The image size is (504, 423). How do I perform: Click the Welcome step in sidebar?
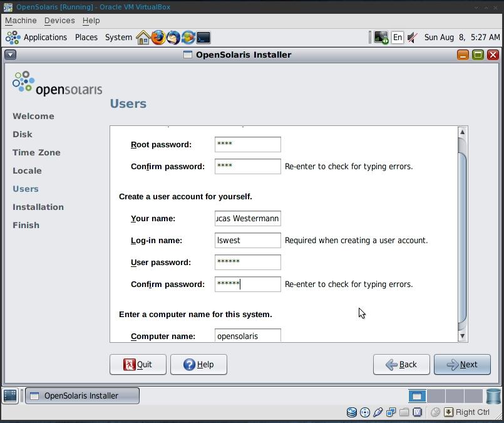click(x=33, y=116)
